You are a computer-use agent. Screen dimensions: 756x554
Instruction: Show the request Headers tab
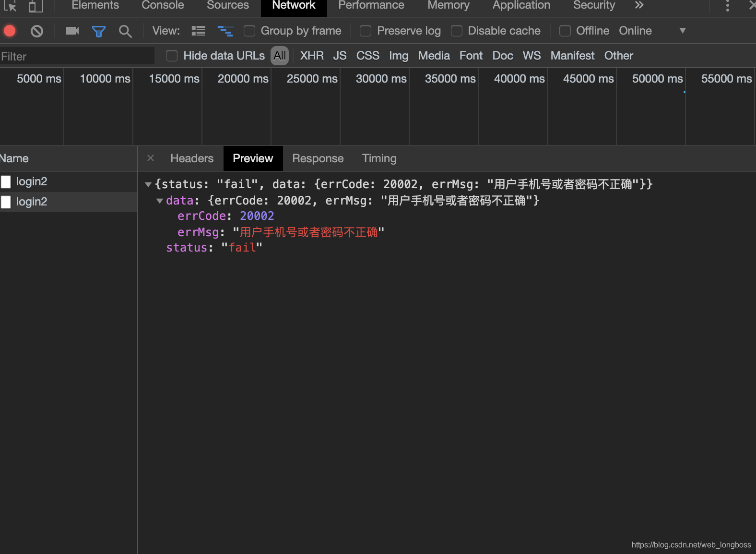192,158
